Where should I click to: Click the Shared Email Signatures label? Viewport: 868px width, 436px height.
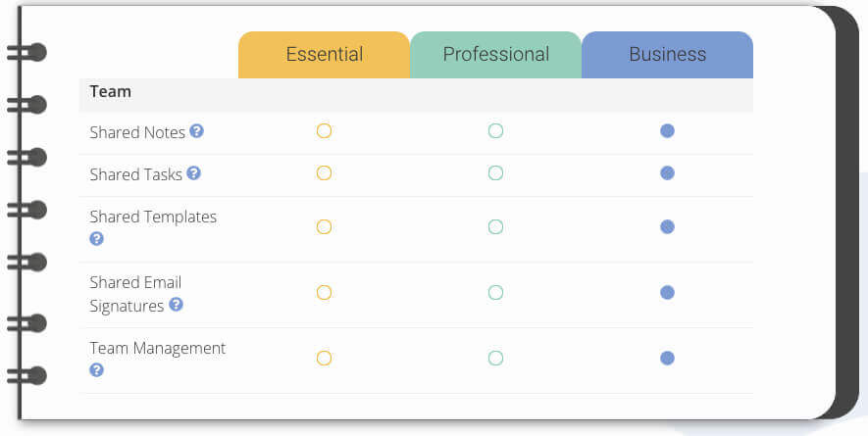136,294
